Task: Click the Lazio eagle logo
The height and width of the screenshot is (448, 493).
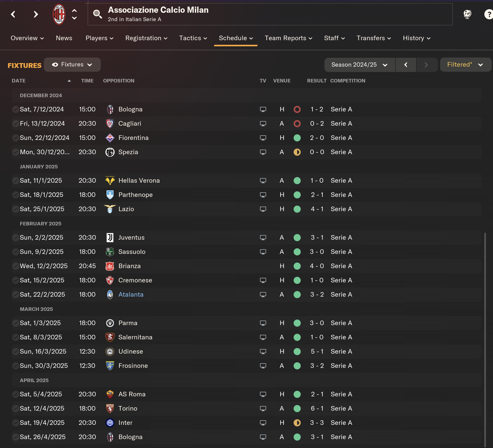Action: (110, 209)
